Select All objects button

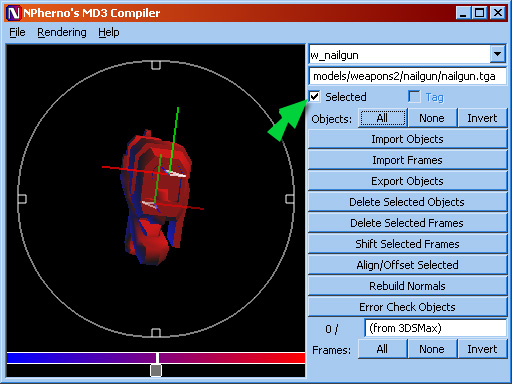click(382, 118)
